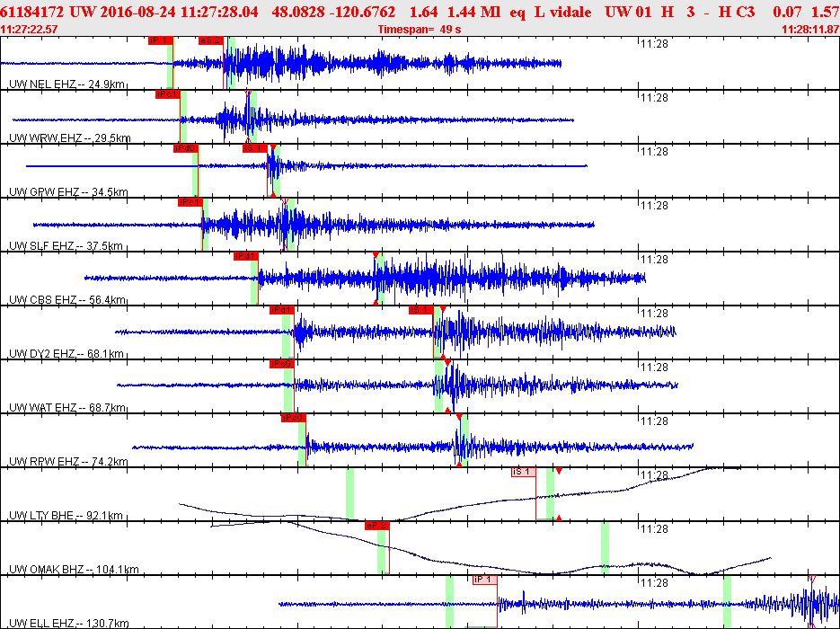
Task: Click the red triangle marker atop RPW trace
Action: click(x=459, y=417)
